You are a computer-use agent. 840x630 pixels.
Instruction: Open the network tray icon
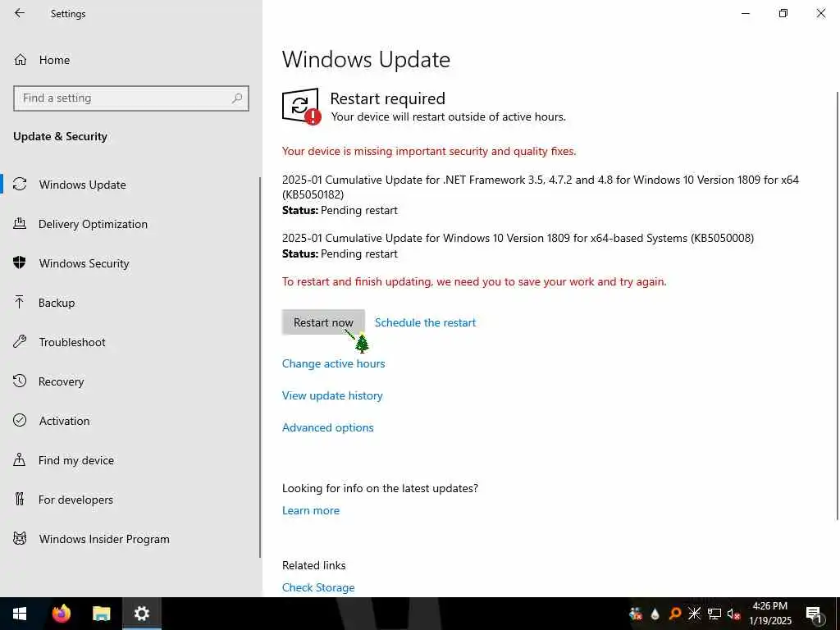coord(714,614)
